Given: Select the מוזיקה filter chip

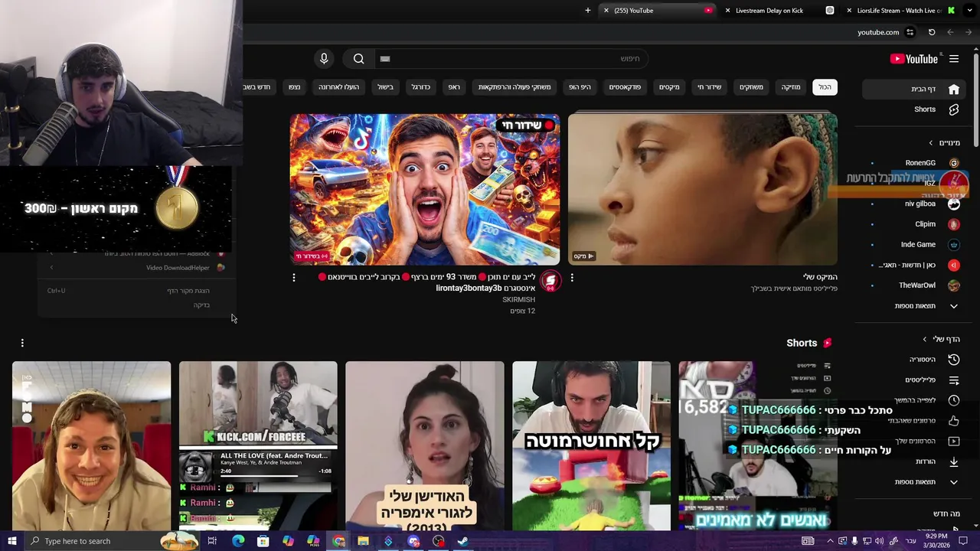Looking at the screenshot, I should point(791,87).
